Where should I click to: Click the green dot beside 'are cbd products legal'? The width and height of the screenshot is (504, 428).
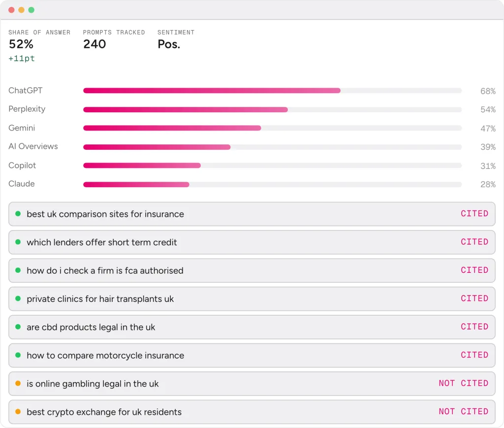18,327
